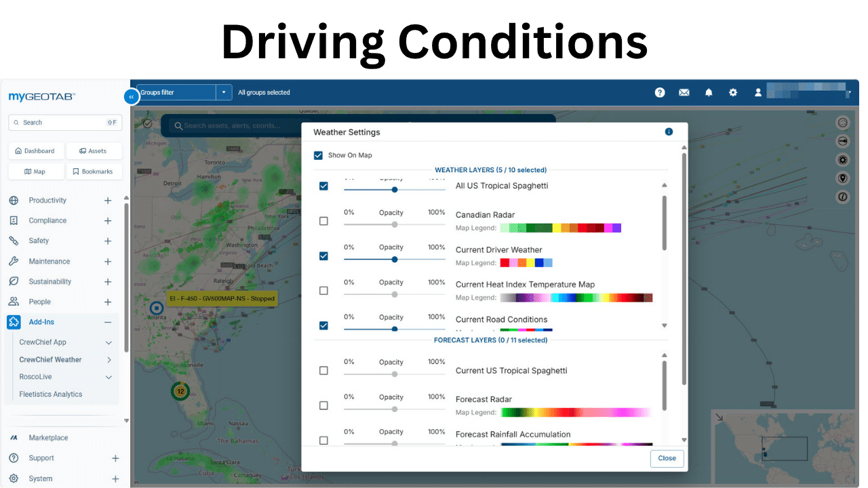The width and height of the screenshot is (868, 488).
Task: Disable the Current Driver Weather checkbox
Action: (x=323, y=256)
